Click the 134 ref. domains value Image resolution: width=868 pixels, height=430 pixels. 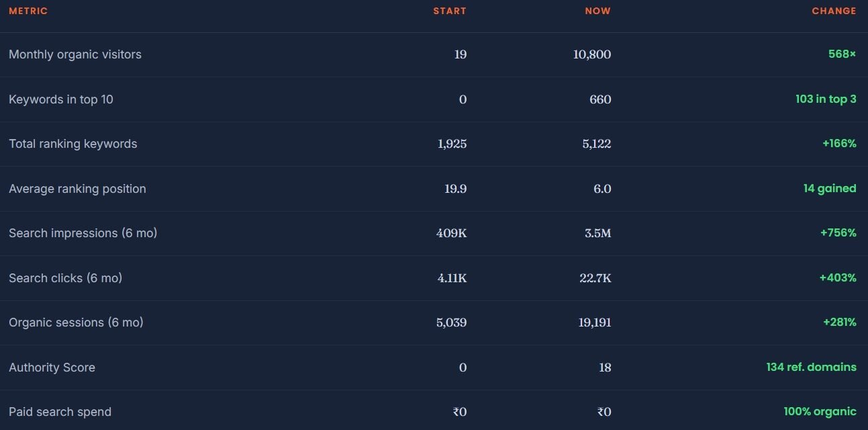pyautogui.click(x=812, y=368)
